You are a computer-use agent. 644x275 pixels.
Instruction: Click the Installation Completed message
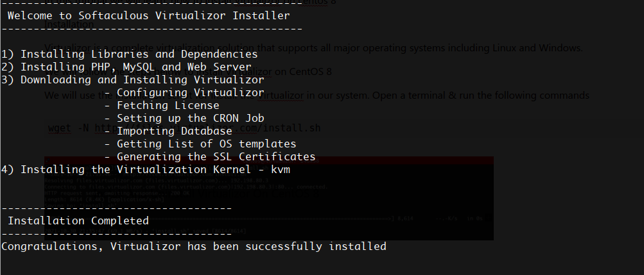(78, 221)
